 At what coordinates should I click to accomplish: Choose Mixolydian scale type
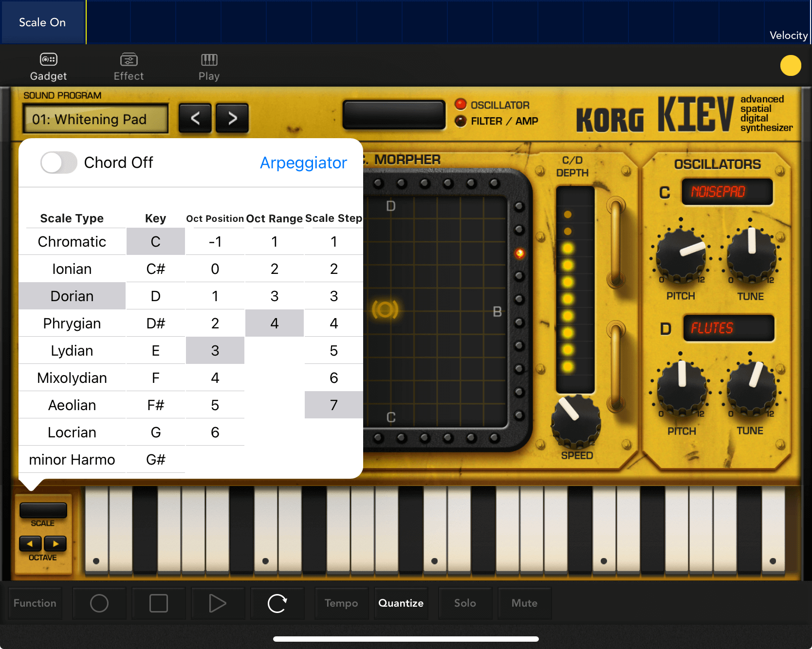coord(72,378)
